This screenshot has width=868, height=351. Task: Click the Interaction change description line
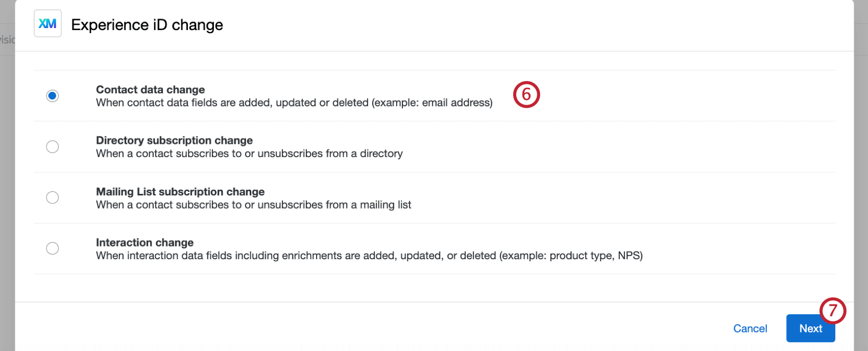pyautogui.click(x=369, y=255)
